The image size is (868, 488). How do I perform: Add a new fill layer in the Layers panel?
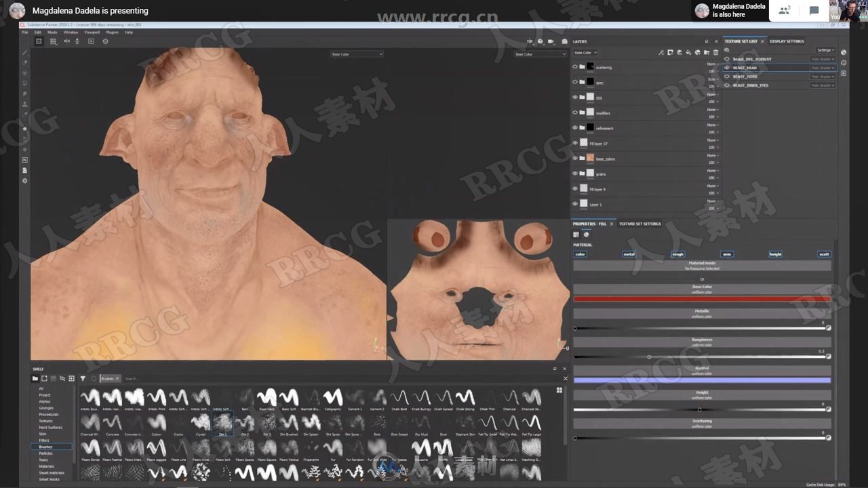(688, 52)
